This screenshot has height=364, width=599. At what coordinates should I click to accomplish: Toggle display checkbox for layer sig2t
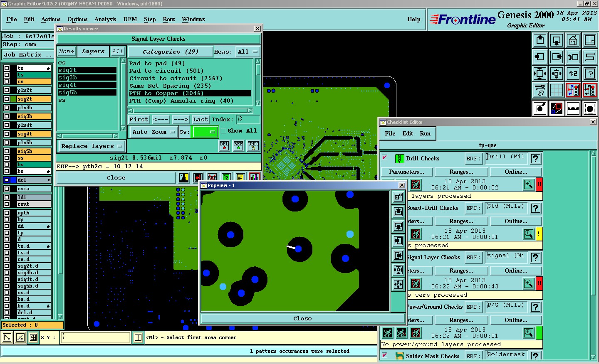7,99
